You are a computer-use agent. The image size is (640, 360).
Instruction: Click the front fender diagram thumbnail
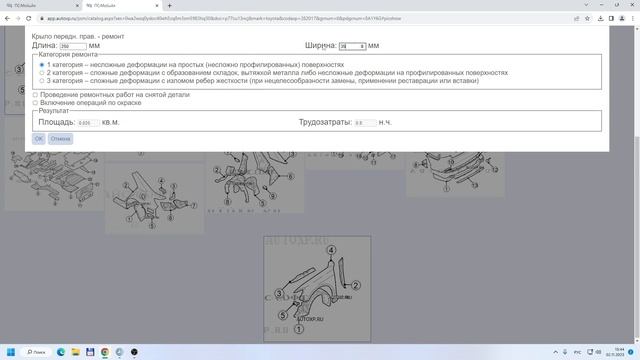pos(317,289)
